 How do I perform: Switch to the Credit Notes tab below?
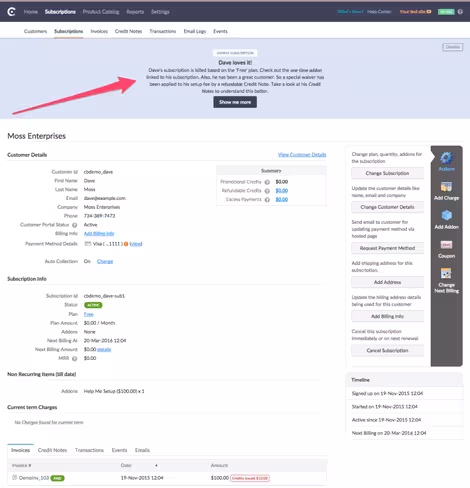(52, 450)
